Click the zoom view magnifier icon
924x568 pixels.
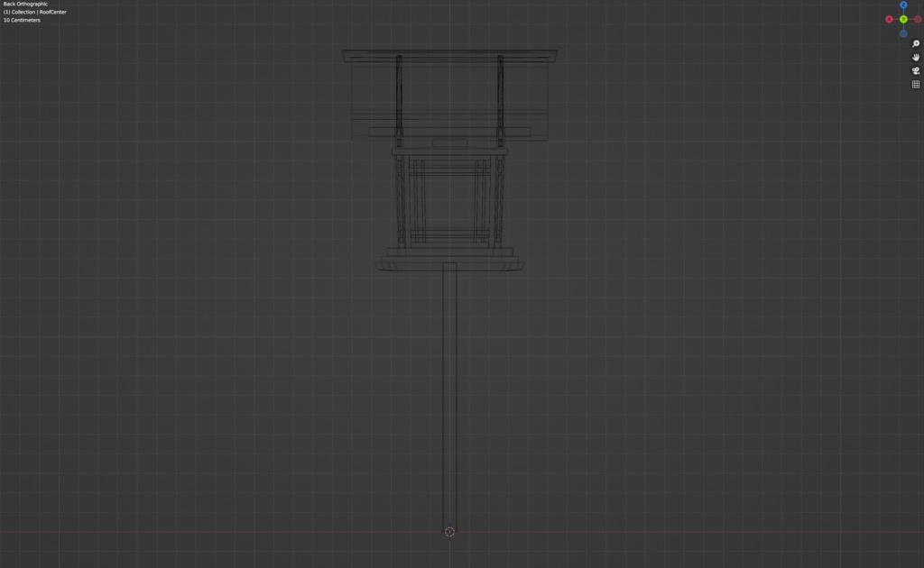click(x=916, y=44)
